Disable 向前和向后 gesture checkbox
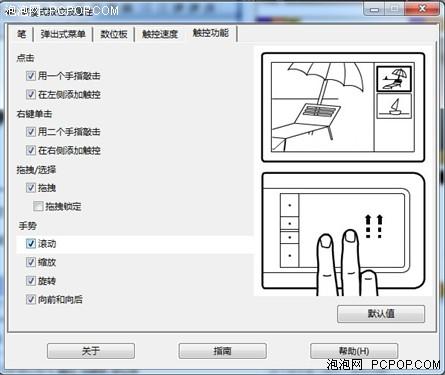 (x=31, y=299)
